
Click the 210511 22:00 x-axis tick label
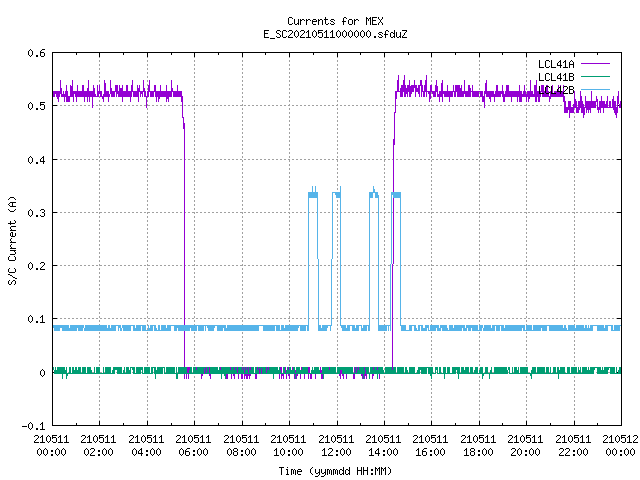click(x=573, y=446)
